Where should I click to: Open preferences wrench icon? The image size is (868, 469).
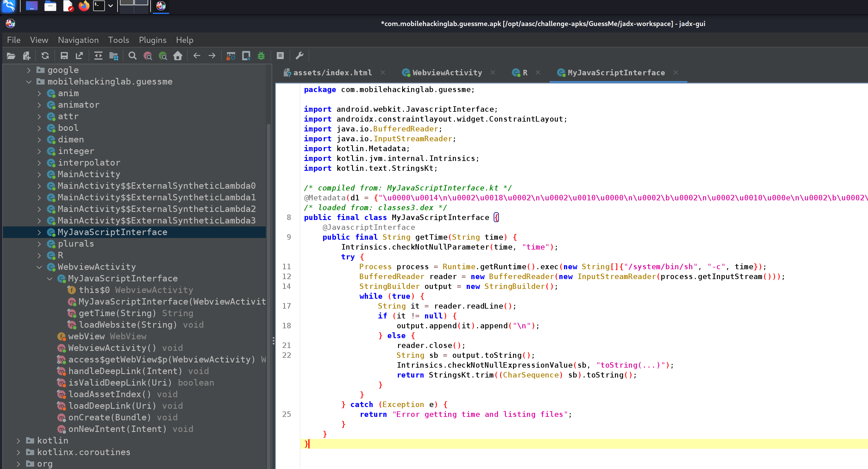pyautogui.click(x=299, y=56)
